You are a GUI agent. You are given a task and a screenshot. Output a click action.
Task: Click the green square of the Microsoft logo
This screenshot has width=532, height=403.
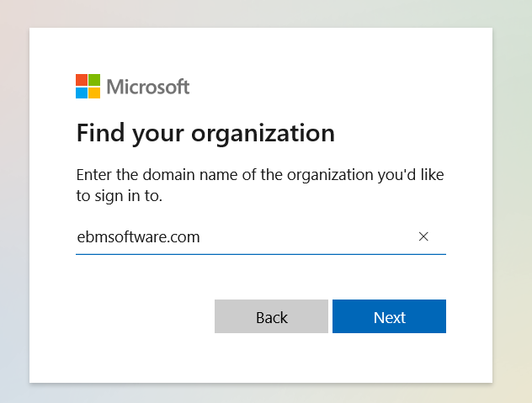coord(94,80)
